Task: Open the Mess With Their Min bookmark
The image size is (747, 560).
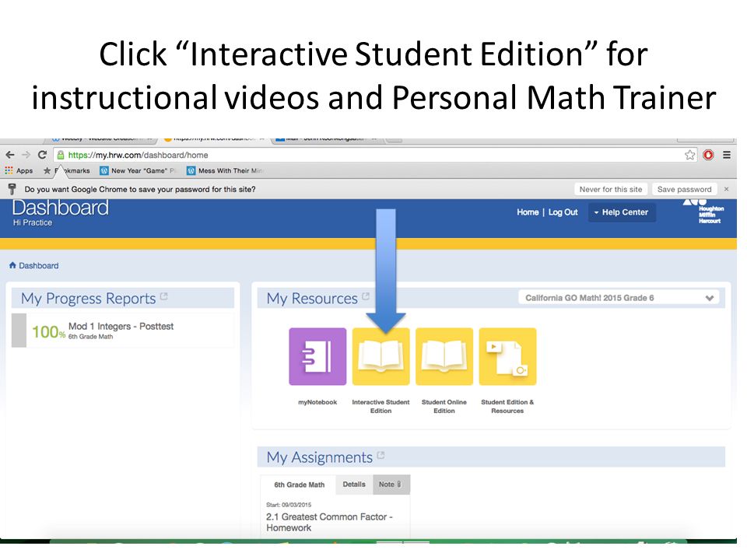Action: point(225,170)
